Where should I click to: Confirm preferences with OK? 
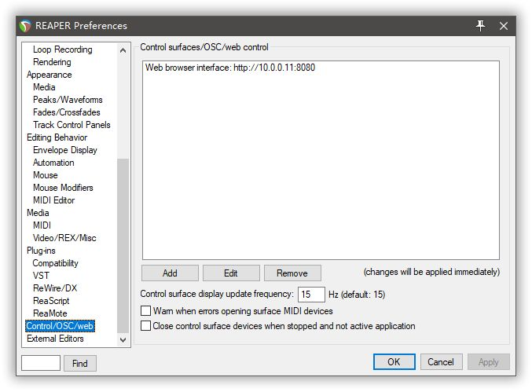394,362
